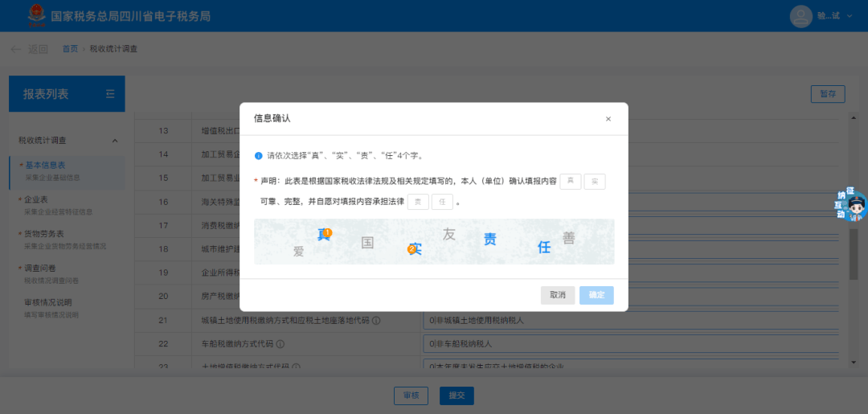Click the captcha character 友

click(x=449, y=234)
